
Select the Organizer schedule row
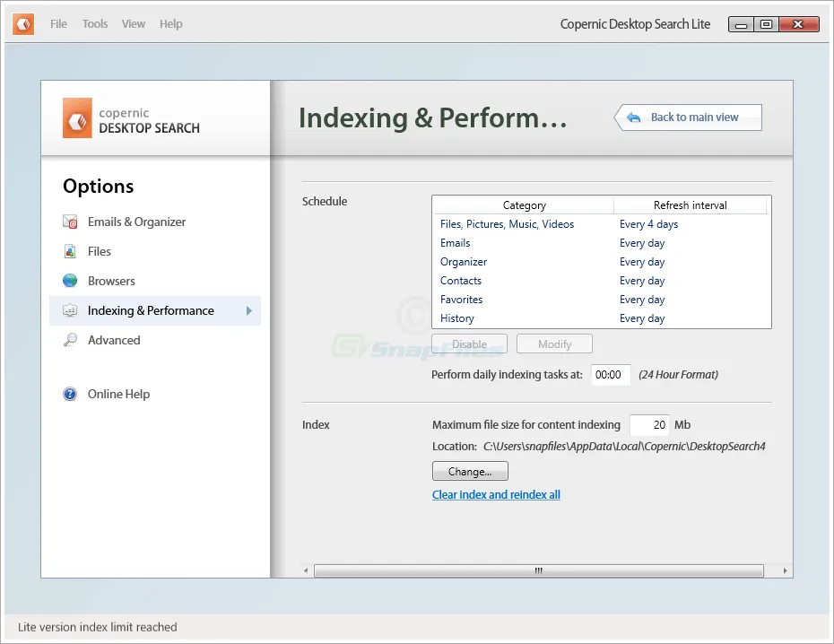coord(602,262)
